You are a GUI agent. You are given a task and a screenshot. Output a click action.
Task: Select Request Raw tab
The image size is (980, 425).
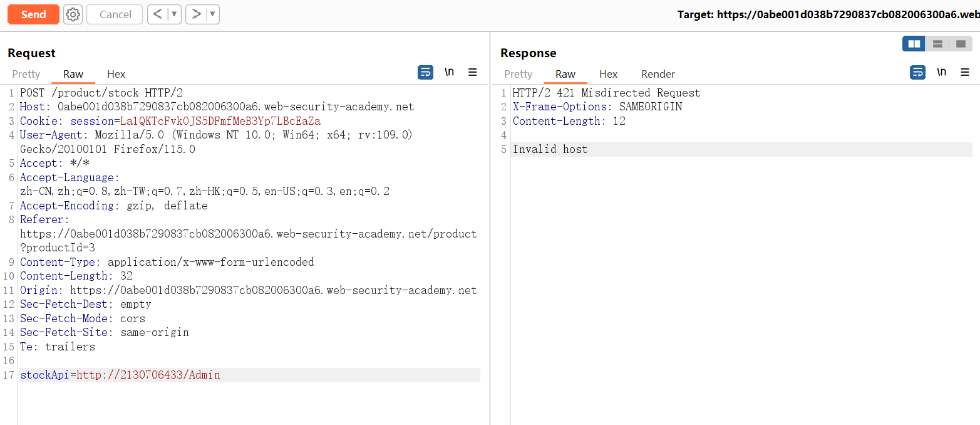tap(73, 74)
